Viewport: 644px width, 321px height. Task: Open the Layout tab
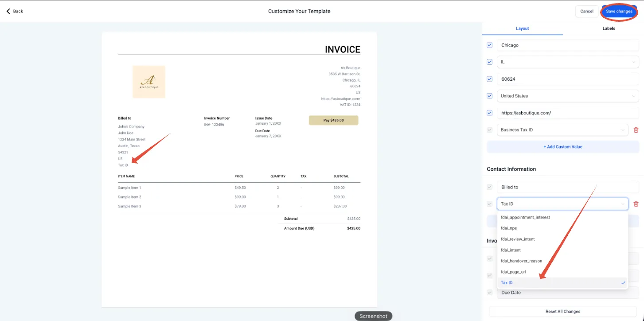pyautogui.click(x=523, y=28)
